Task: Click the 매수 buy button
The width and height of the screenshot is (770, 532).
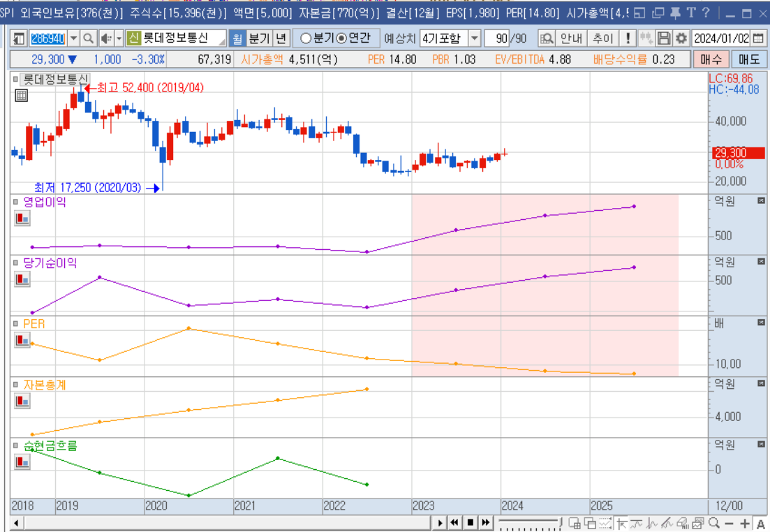Action: [x=711, y=59]
